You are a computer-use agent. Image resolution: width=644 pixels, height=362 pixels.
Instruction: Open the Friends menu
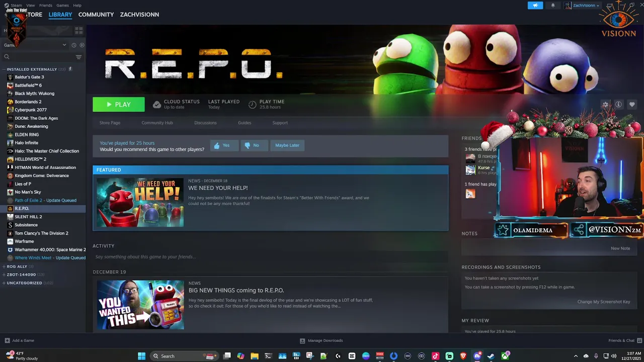click(x=46, y=6)
